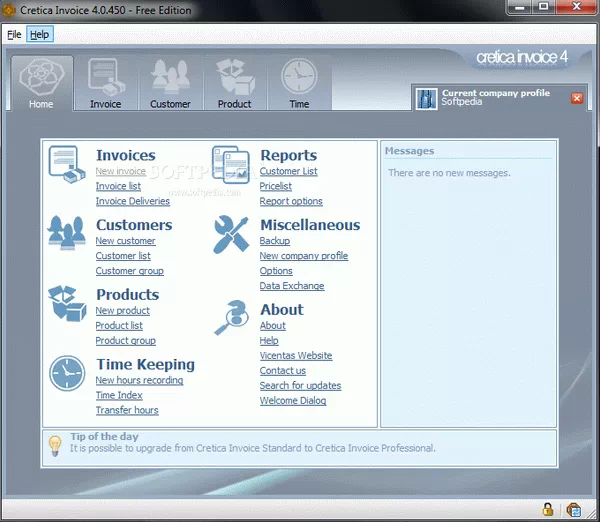Click the Reports heading
The image size is (600, 522).
tap(289, 155)
